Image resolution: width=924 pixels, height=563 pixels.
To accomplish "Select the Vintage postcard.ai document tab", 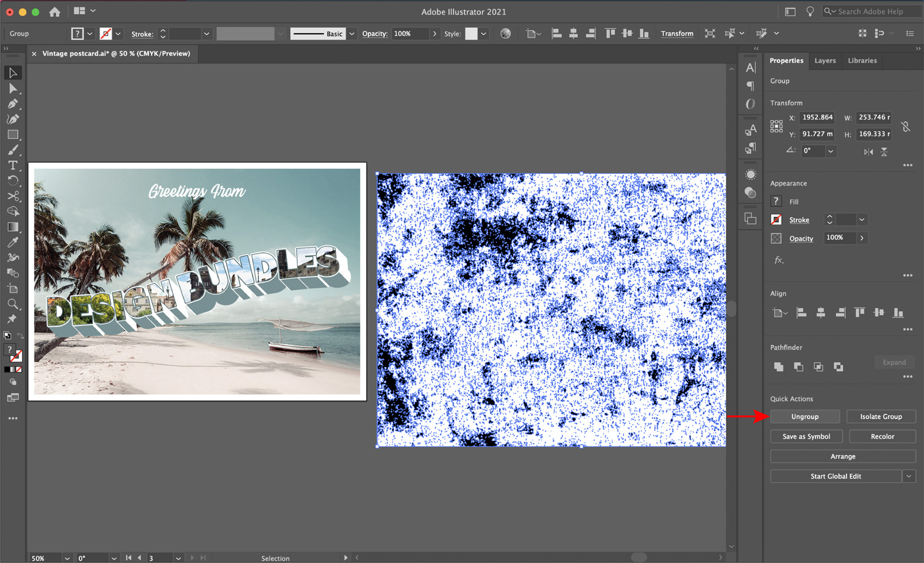I will [116, 54].
